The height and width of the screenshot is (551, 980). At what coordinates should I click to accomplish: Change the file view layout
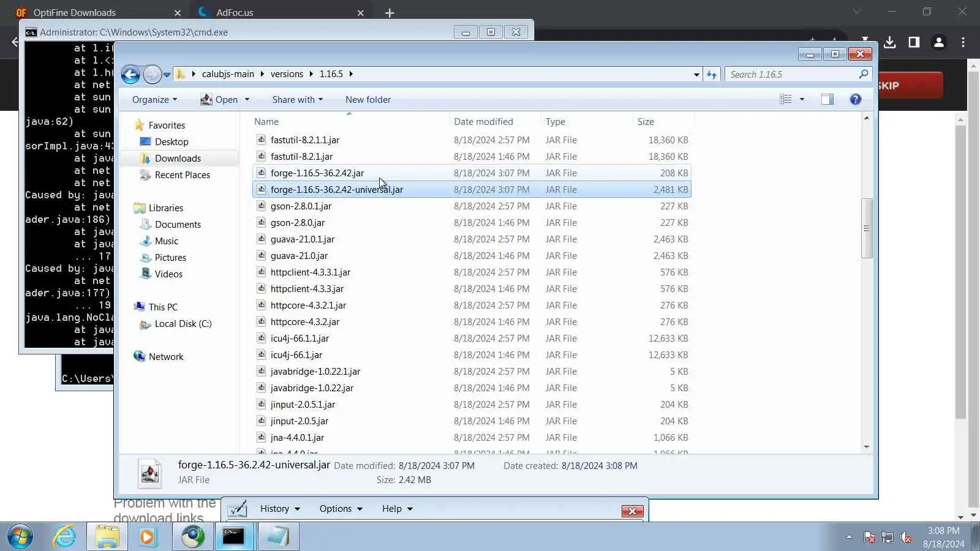pyautogui.click(x=785, y=99)
